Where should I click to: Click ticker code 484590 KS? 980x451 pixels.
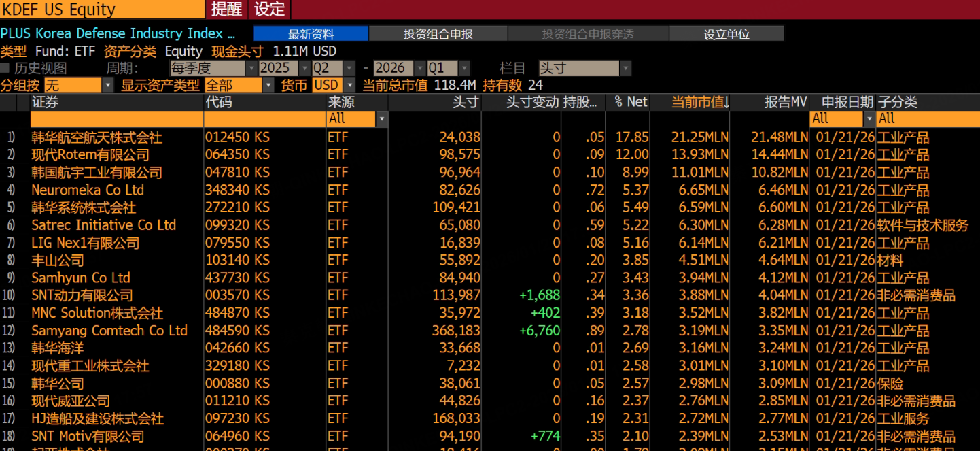pyautogui.click(x=237, y=331)
